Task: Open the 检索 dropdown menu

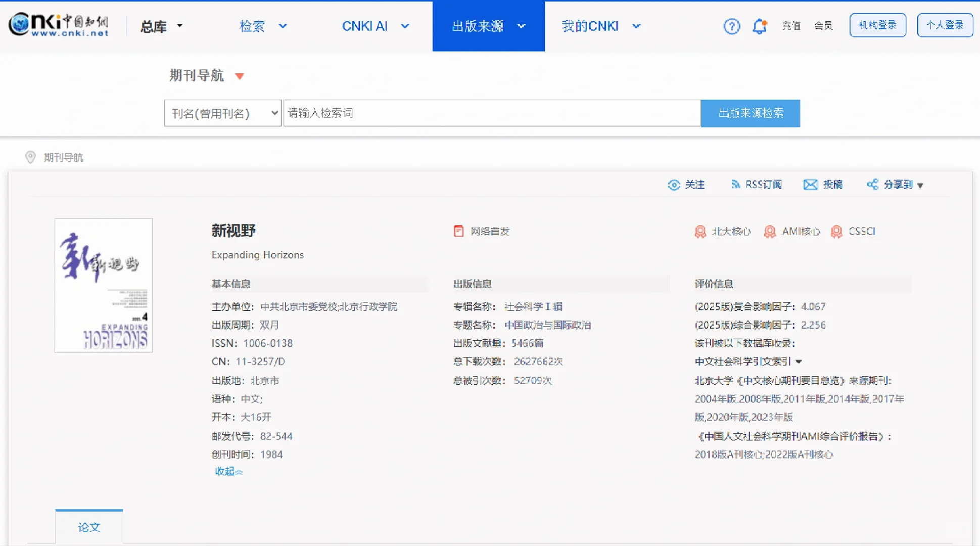Action: pos(263,26)
